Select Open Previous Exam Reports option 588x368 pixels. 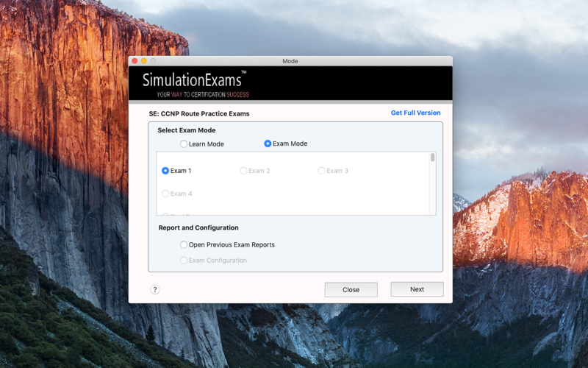[184, 244]
